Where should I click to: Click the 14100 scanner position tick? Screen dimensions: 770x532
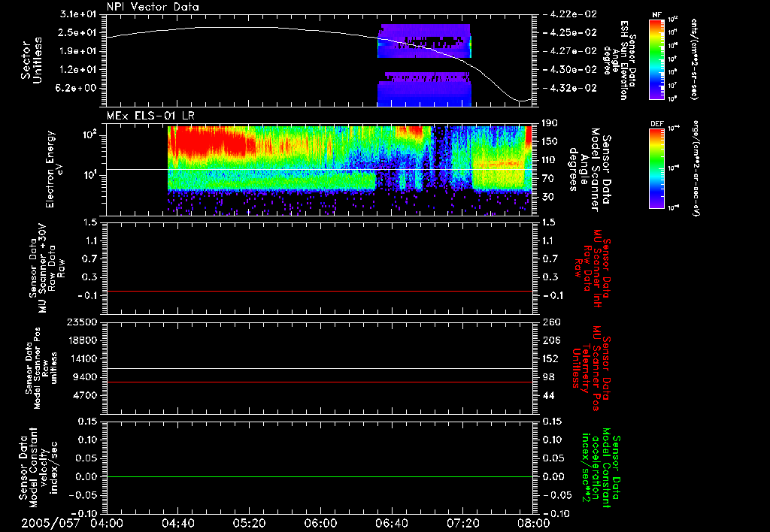pyautogui.click(x=82, y=358)
